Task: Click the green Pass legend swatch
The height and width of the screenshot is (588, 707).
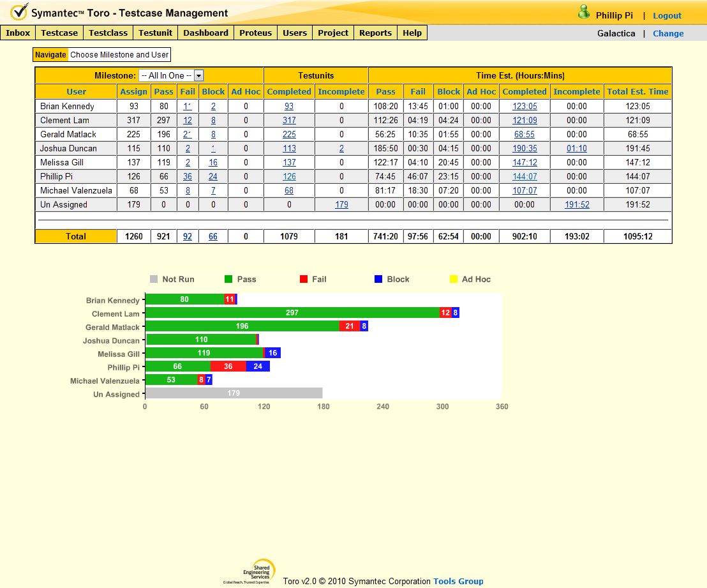Action: (x=228, y=279)
